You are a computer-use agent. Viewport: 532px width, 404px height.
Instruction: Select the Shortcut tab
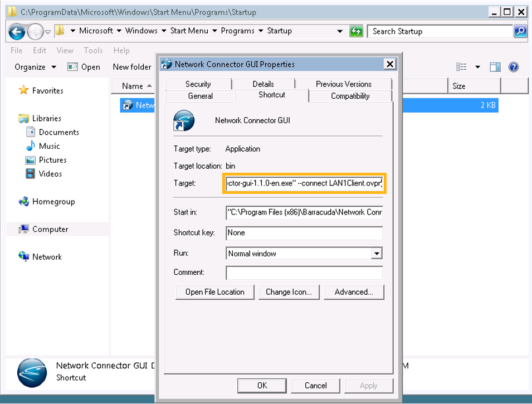[272, 95]
